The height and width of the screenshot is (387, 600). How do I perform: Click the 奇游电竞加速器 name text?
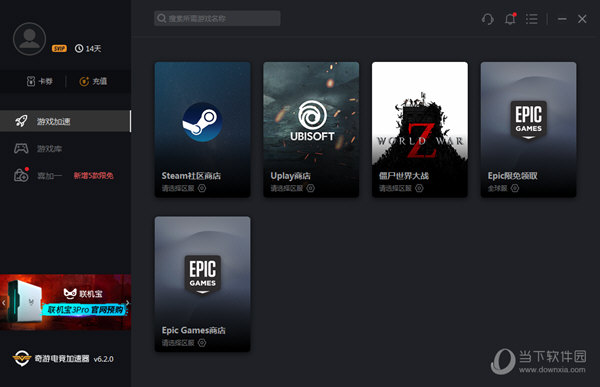click(62, 359)
